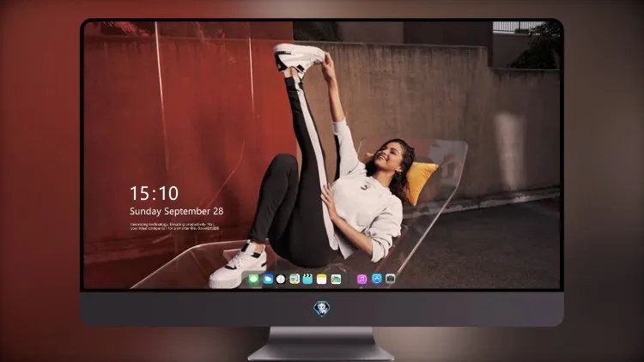Open the blue App Store icon in dock
The height and width of the screenshot is (362, 644).
tap(377, 279)
